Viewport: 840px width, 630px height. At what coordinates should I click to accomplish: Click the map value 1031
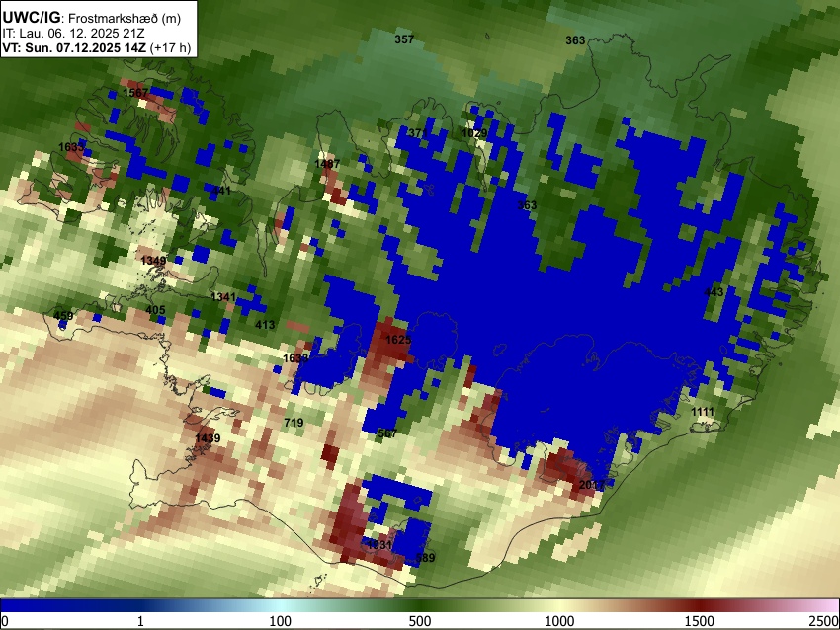click(x=379, y=545)
